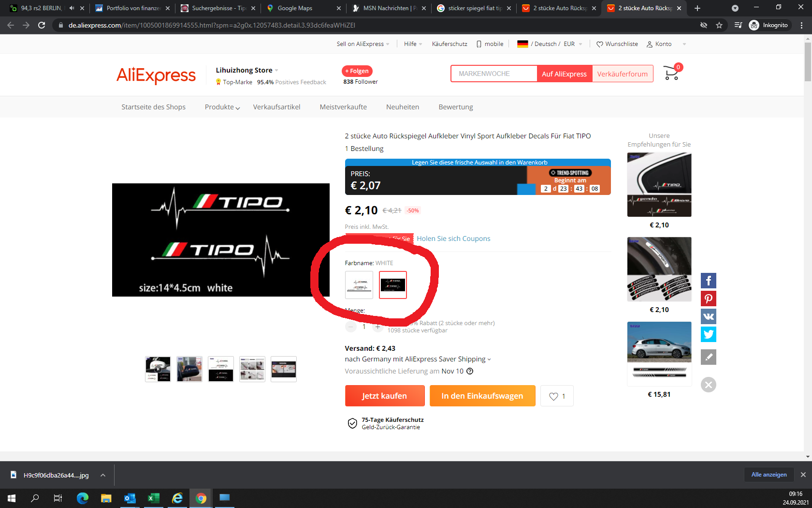Bookmark page with star icon
The image size is (812, 508).
[x=719, y=25]
